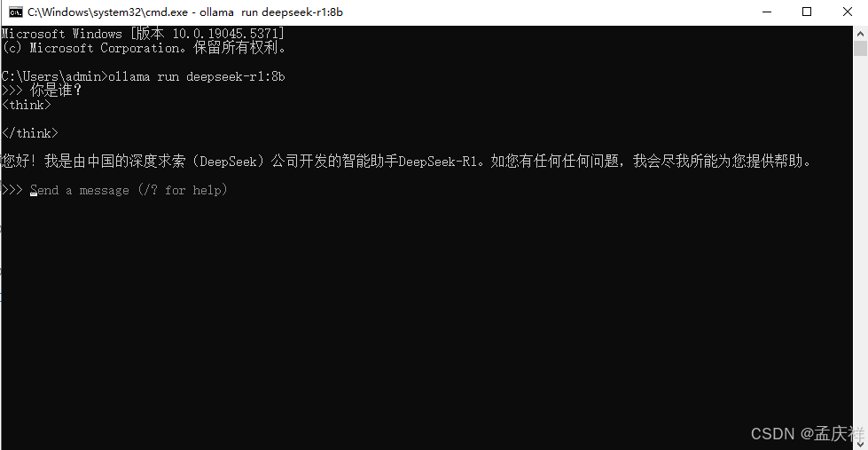Click the C:\Users\admin> path prompt
868x450 pixels.
click(55, 76)
